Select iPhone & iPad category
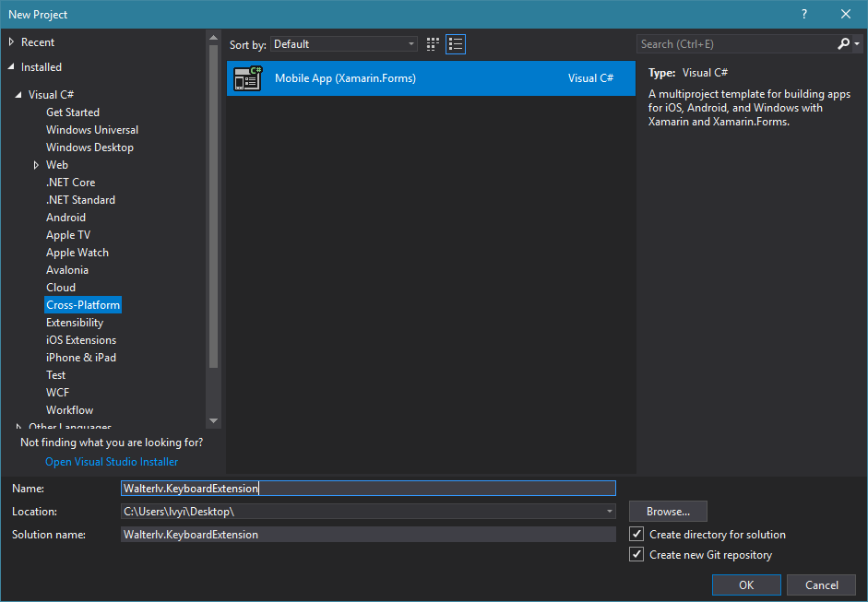 pos(81,358)
